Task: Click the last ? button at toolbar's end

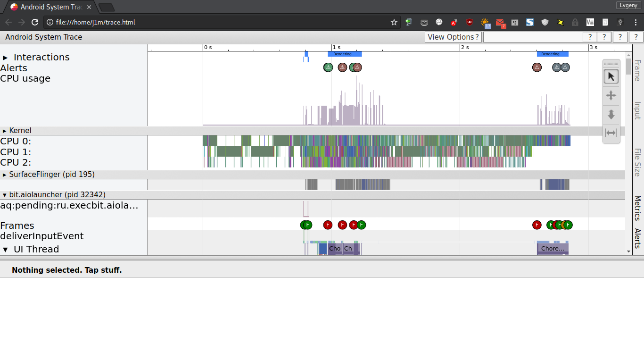Action: 636,37
